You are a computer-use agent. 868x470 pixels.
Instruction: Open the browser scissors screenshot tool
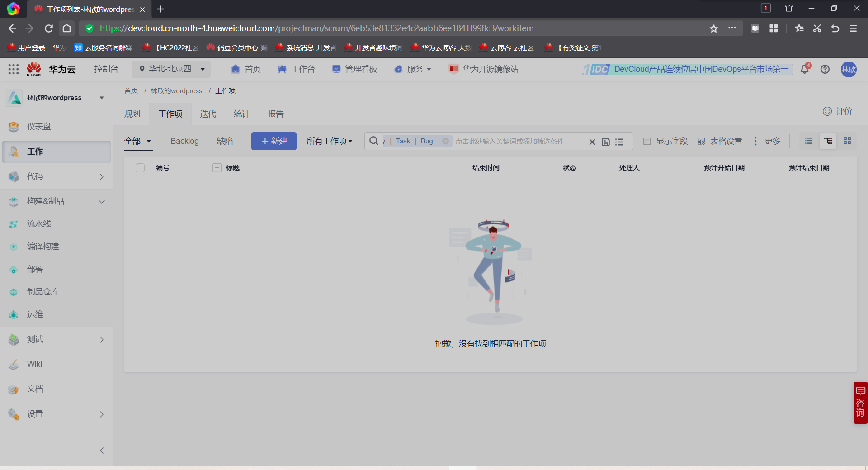point(817,28)
